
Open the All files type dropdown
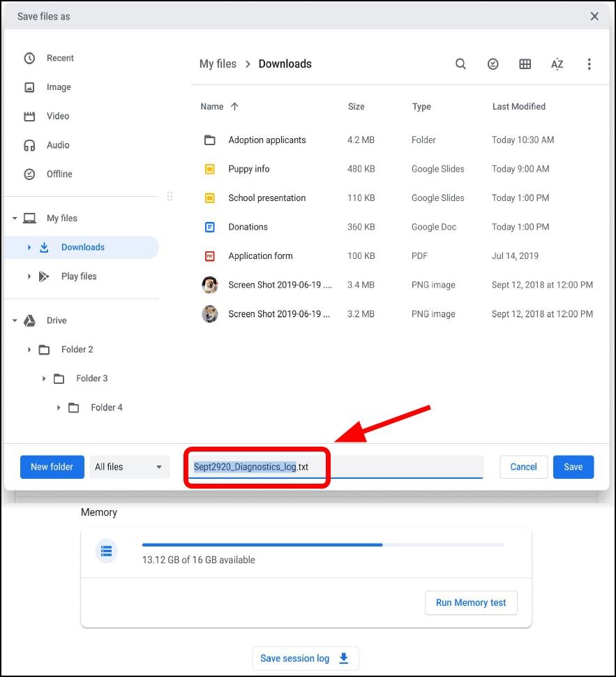click(129, 466)
